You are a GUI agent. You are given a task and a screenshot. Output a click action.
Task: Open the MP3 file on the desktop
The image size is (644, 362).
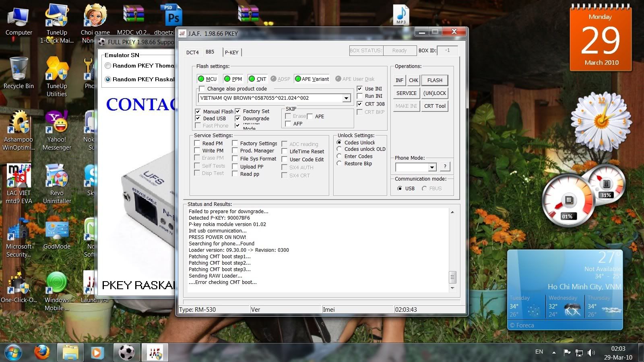(x=401, y=16)
